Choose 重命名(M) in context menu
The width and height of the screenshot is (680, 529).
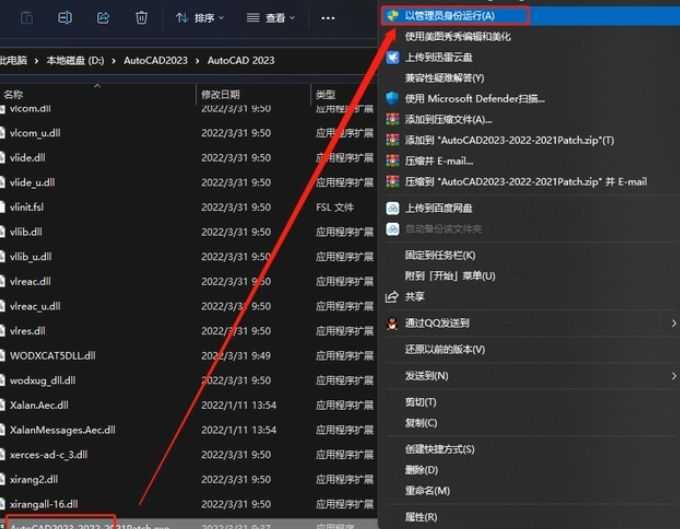click(427, 490)
